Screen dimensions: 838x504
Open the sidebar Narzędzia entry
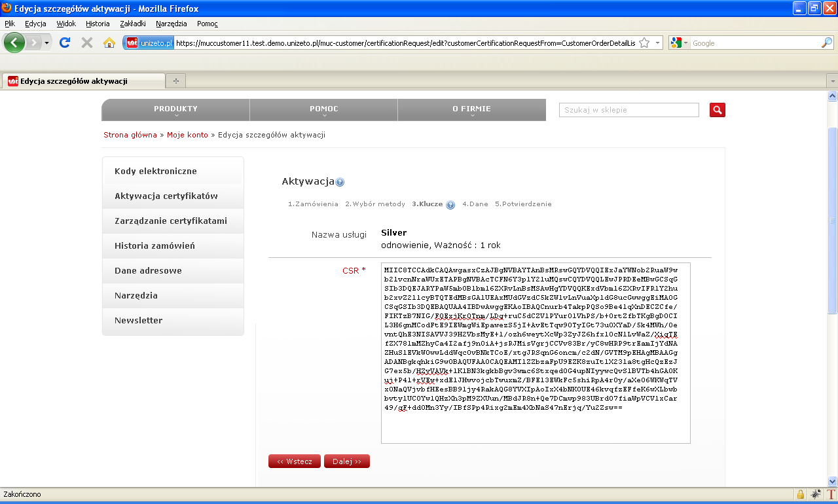click(173, 296)
